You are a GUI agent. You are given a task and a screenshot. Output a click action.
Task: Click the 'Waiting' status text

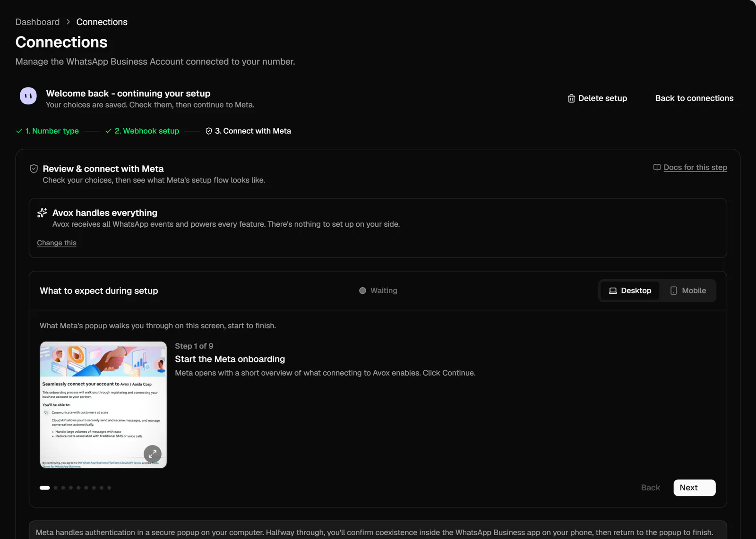384,291
